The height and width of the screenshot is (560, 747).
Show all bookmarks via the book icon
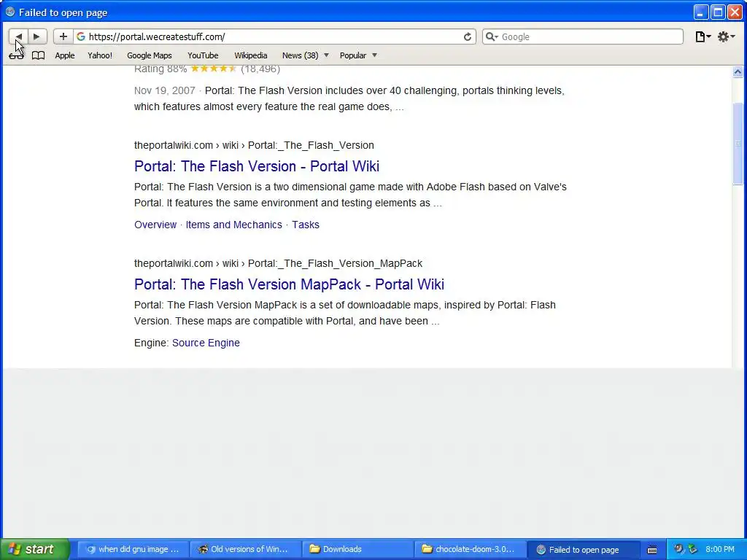pos(38,55)
